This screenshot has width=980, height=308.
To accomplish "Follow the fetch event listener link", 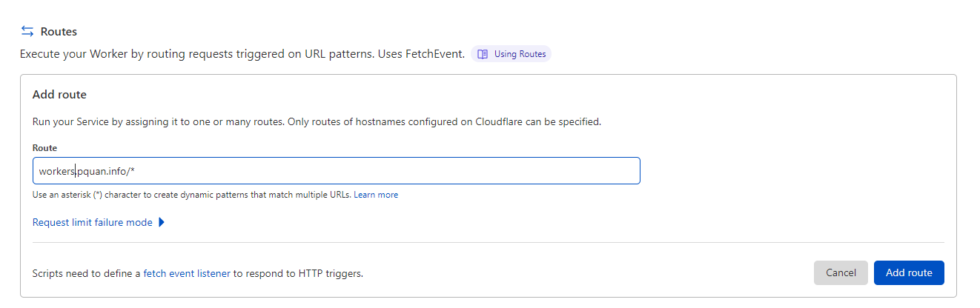I will click(187, 273).
